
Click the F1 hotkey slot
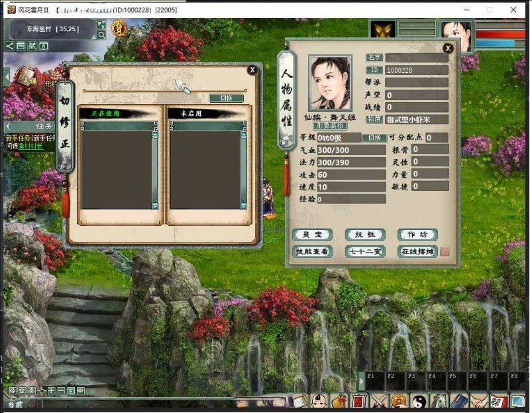(x=376, y=381)
